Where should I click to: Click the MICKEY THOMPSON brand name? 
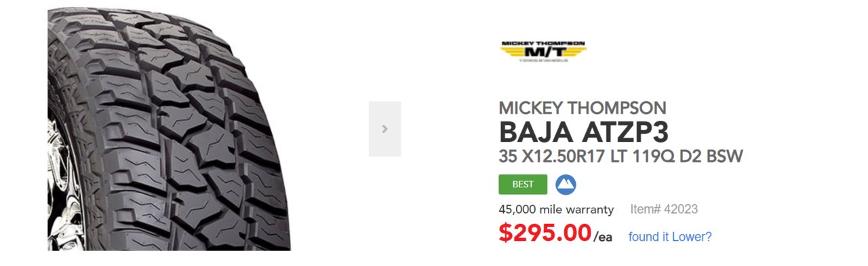click(x=583, y=107)
